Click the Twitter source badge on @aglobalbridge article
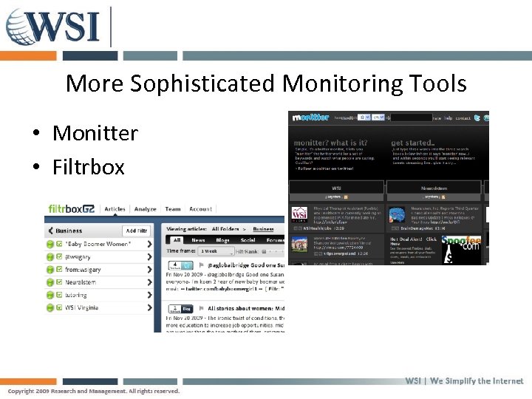532x399 pixels. (187, 265)
